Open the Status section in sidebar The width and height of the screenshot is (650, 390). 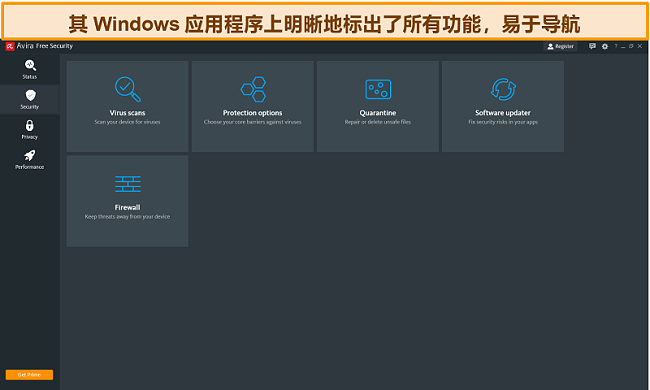tap(29, 69)
